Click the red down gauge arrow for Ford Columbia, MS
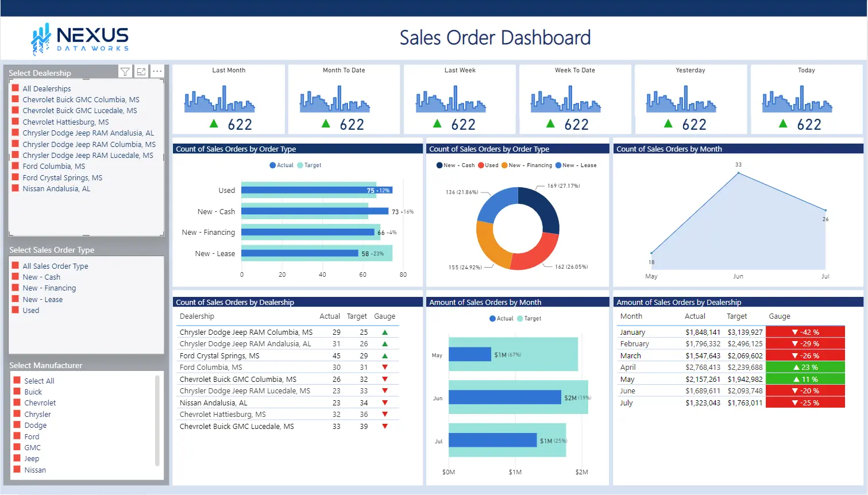Viewport: 868px width, 495px height. click(x=385, y=368)
